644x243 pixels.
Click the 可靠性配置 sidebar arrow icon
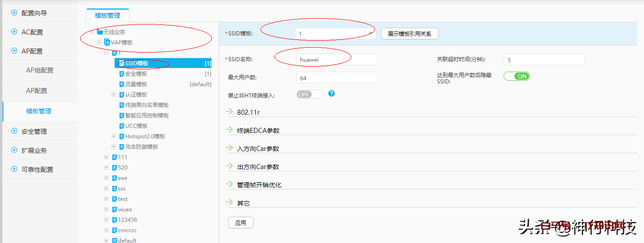14,170
